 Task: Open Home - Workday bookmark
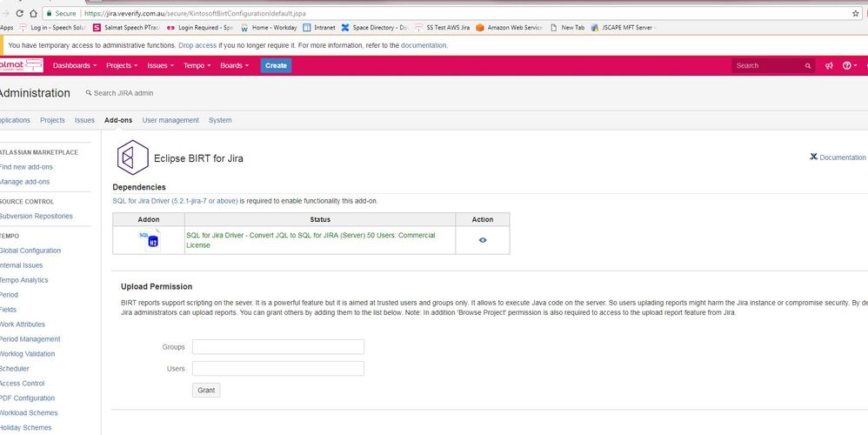[x=269, y=27]
